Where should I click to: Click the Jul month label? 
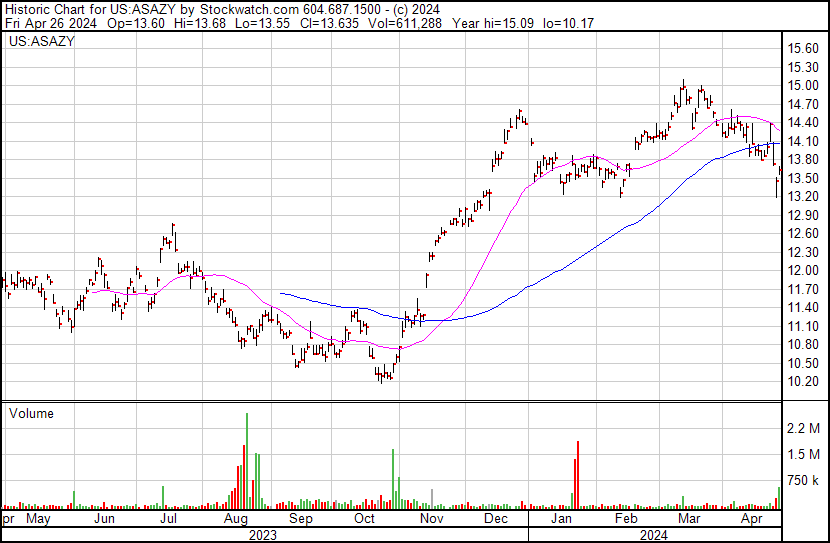tap(168, 518)
